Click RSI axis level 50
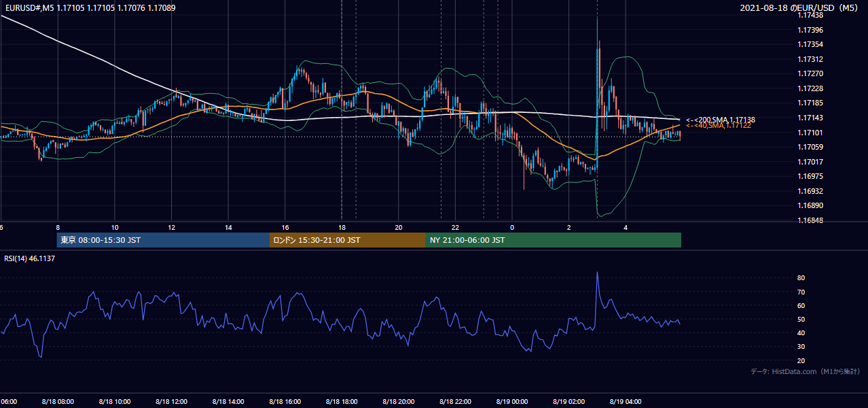Screen dimensions: 868x408 [801, 319]
